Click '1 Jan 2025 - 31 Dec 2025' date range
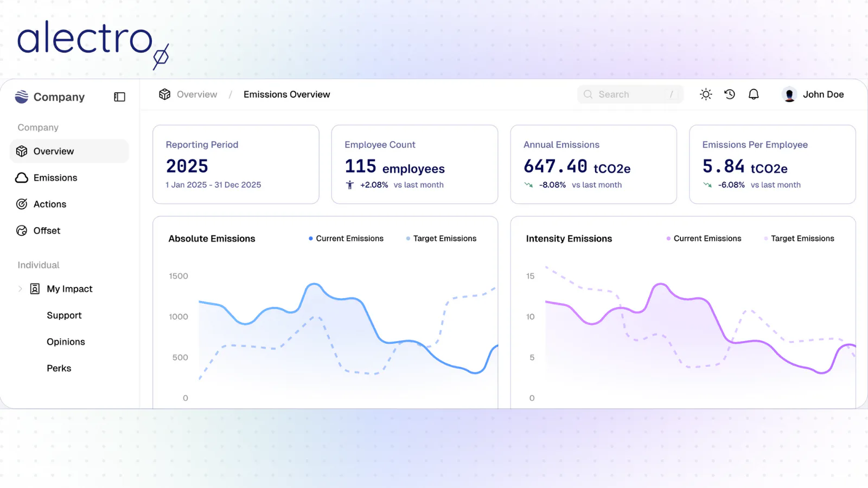 pyautogui.click(x=213, y=185)
